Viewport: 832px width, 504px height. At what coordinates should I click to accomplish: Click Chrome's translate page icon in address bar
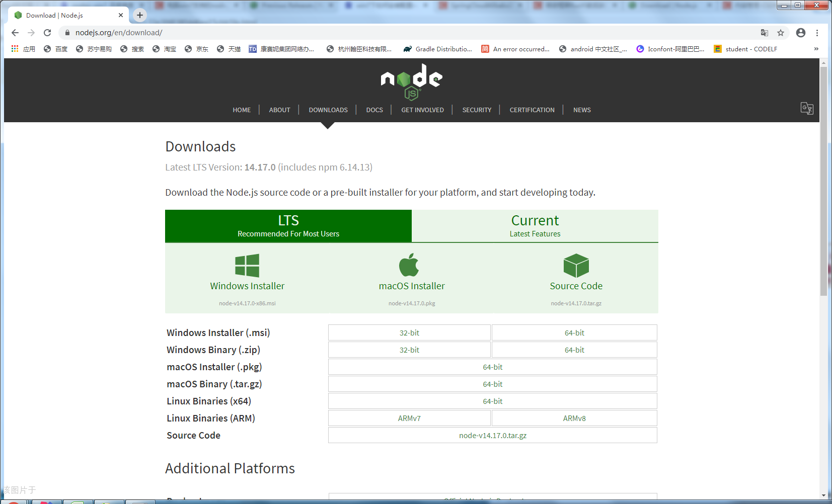(x=764, y=33)
